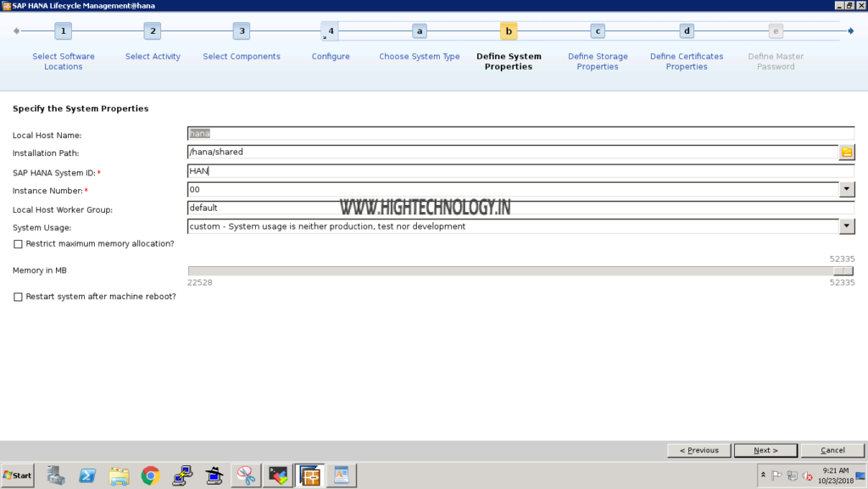This screenshot has height=489, width=868.
Task: Click the network status tray icon
Action: [x=793, y=475]
